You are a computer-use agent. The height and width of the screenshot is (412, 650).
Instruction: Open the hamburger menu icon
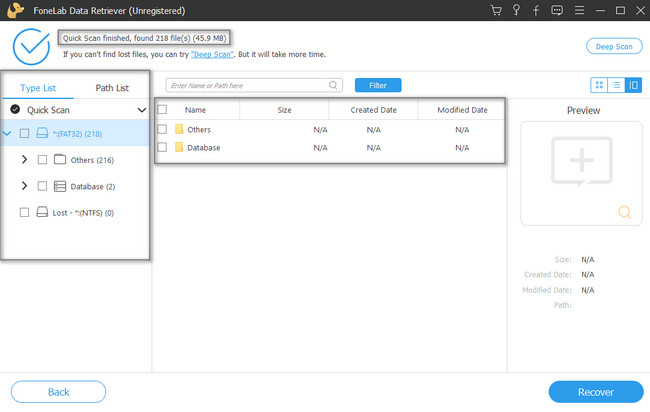tap(579, 10)
